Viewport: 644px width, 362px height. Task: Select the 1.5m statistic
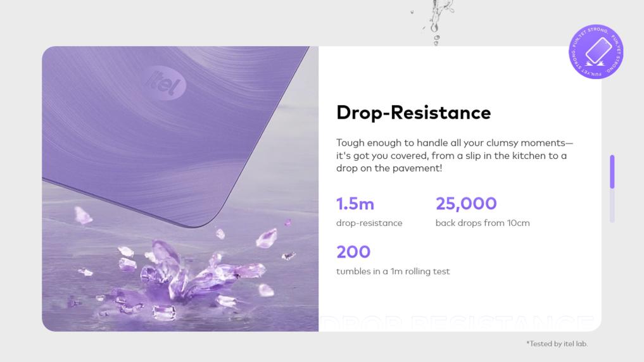point(355,204)
